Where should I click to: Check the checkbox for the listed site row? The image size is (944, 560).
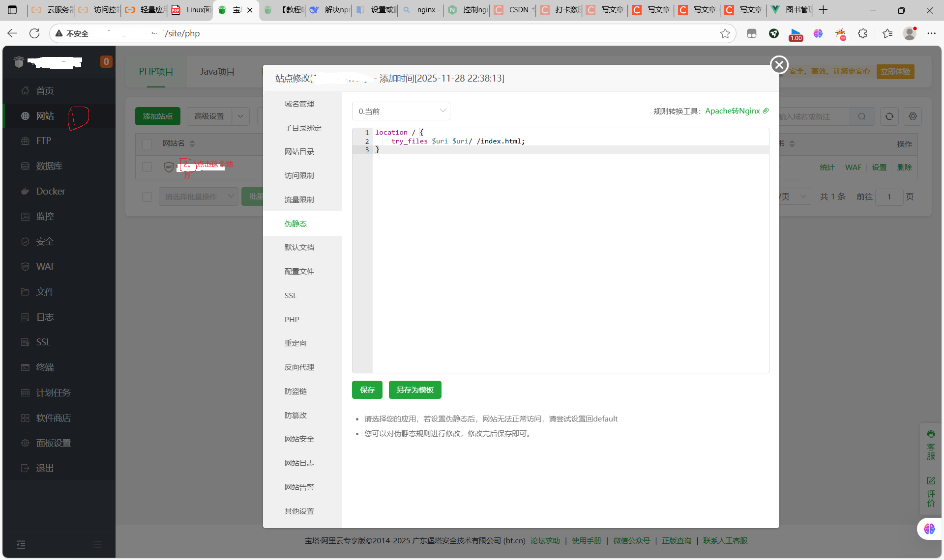[147, 167]
